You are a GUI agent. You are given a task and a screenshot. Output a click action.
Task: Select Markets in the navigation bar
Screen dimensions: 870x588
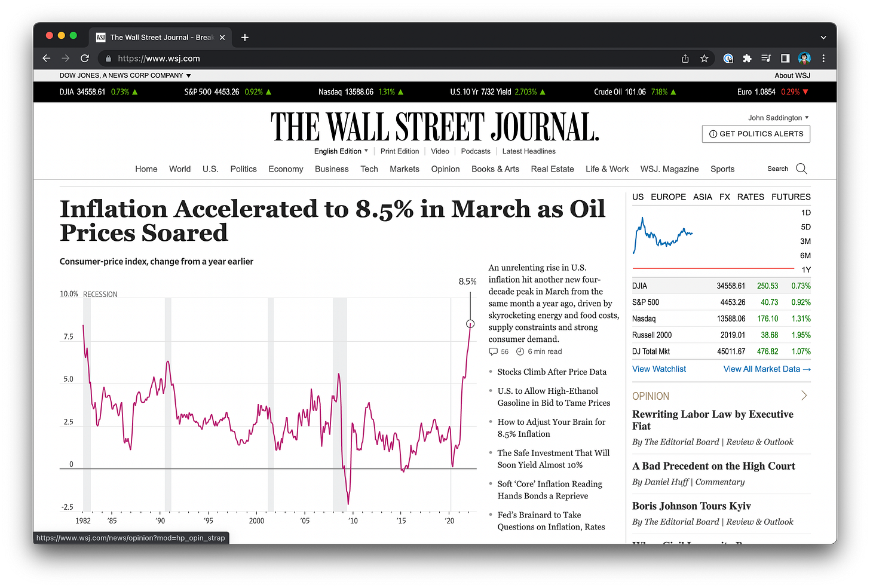pyautogui.click(x=405, y=169)
